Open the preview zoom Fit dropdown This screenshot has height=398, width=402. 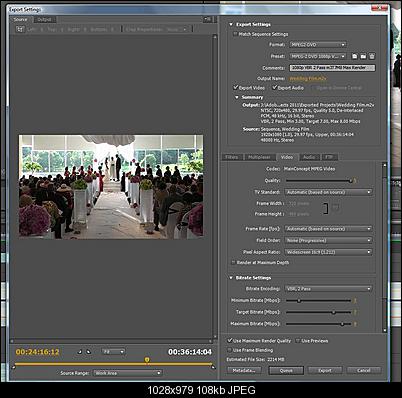[x=113, y=352]
